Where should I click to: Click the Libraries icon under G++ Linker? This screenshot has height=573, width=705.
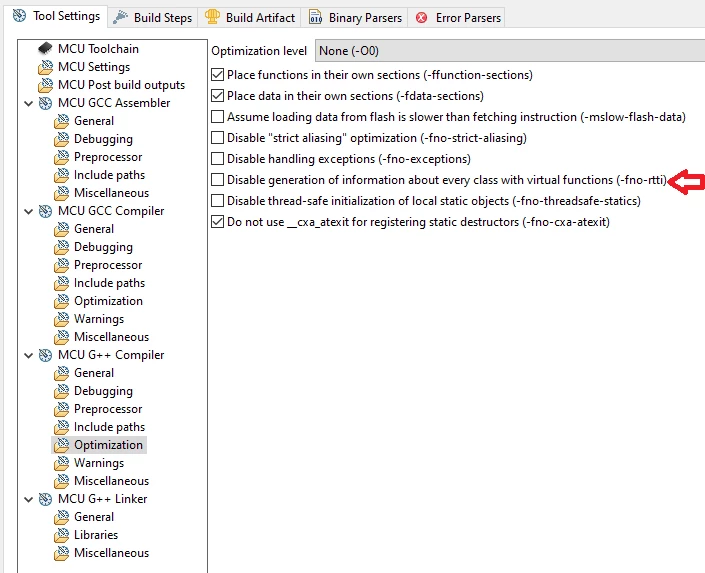tap(61, 535)
